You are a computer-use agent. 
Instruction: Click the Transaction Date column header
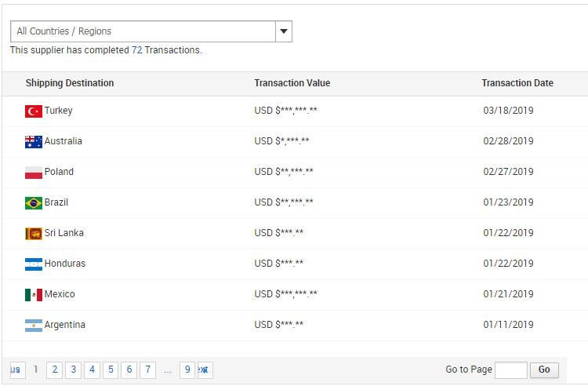coord(517,83)
